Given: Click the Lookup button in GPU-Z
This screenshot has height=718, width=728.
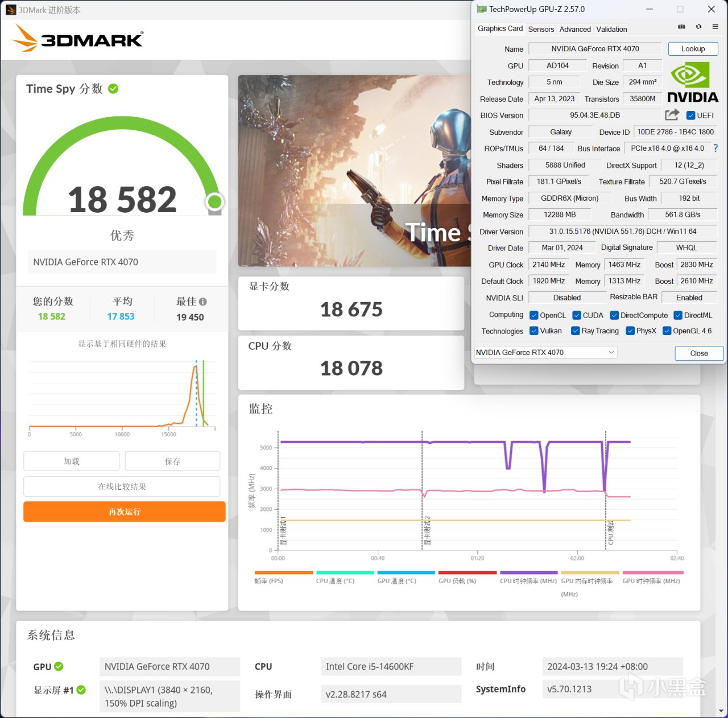Looking at the screenshot, I should pyautogui.click(x=693, y=49).
